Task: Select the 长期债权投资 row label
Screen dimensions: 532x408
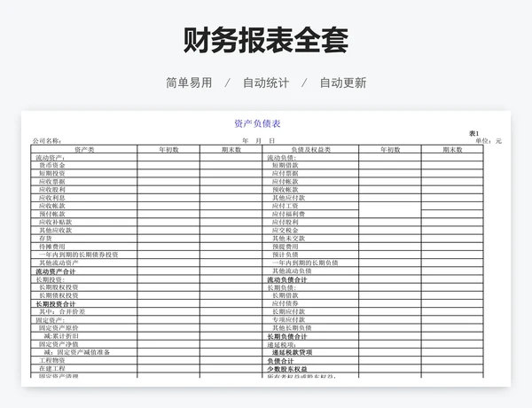Action: (x=59, y=295)
